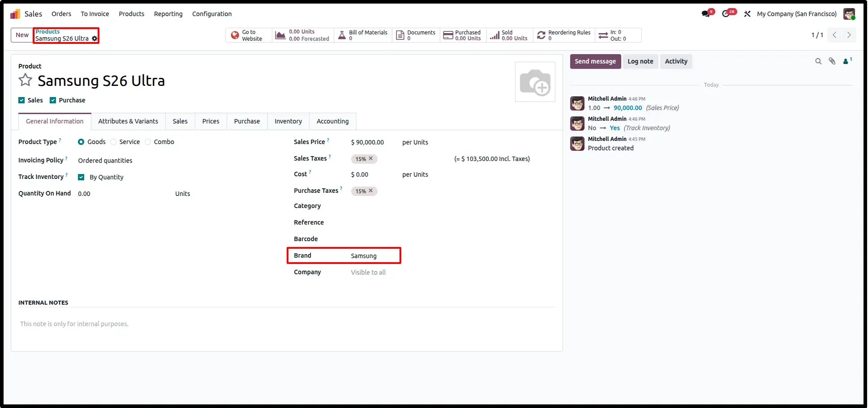Go to next record arrow
Image resolution: width=868 pixels, height=408 pixels.
(x=849, y=35)
